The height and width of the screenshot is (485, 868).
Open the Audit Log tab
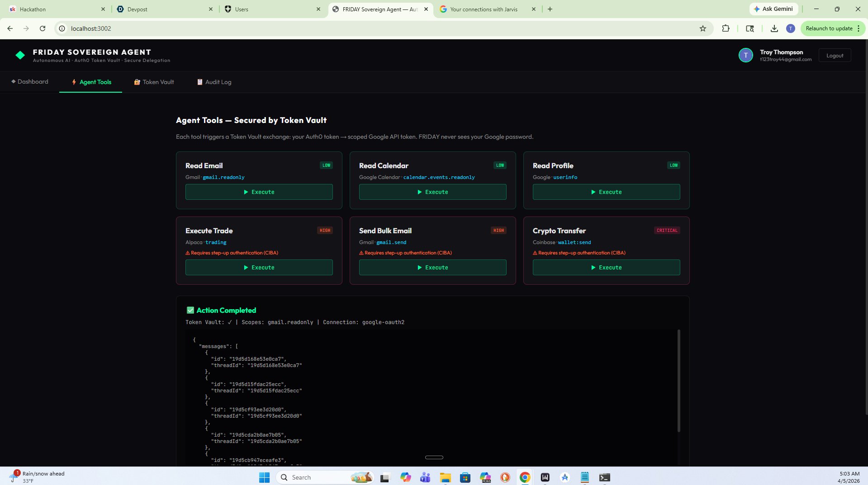coord(214,82)
